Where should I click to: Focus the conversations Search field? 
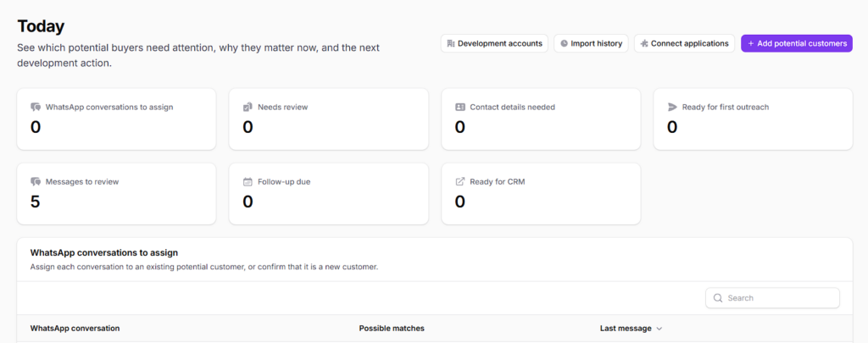(772, 297)
